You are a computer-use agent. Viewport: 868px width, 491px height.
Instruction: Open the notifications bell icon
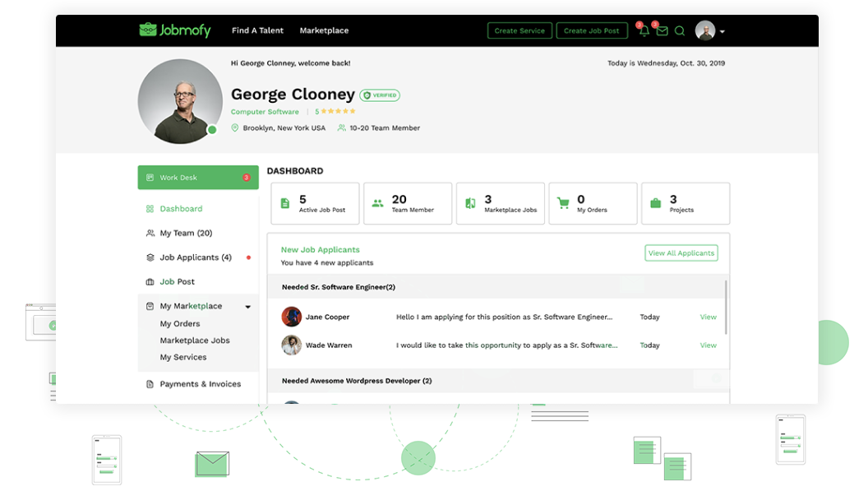644,31
